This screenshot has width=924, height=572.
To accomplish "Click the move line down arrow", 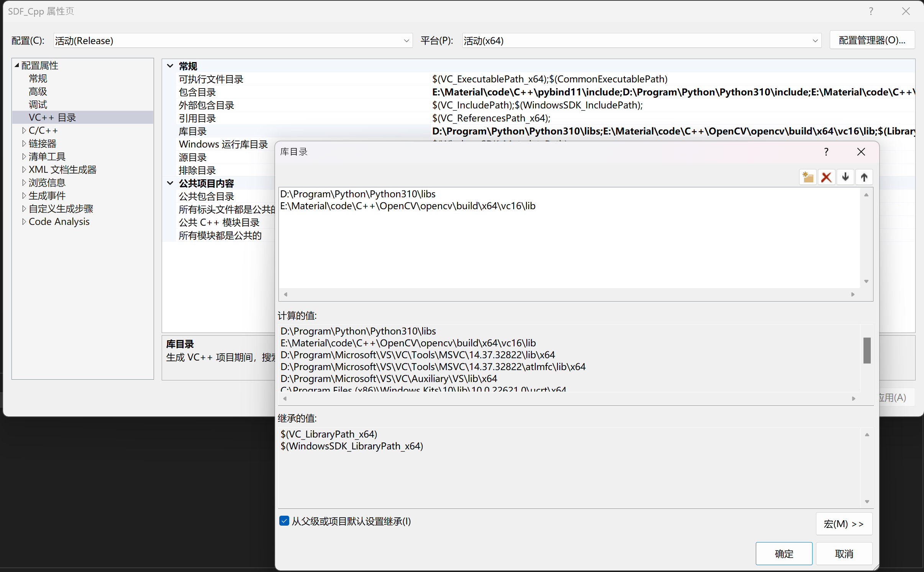I will pos(845,177).
